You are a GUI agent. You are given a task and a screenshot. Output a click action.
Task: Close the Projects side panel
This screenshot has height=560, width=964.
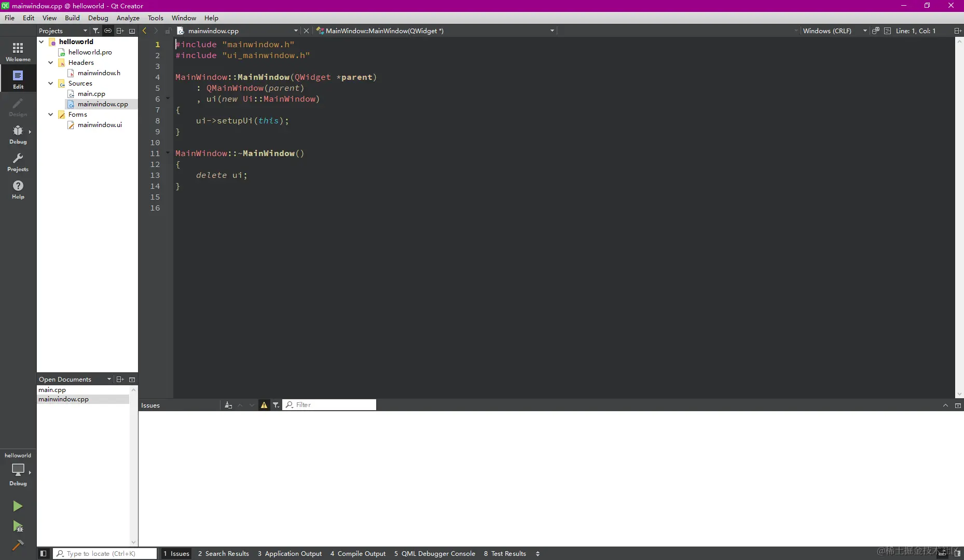[x=132, y=31]
